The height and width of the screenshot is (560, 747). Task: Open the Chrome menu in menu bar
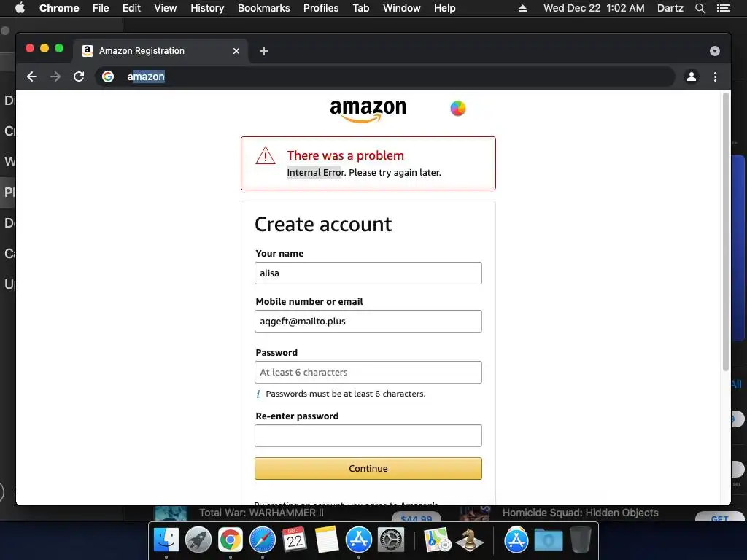(59, 8)
